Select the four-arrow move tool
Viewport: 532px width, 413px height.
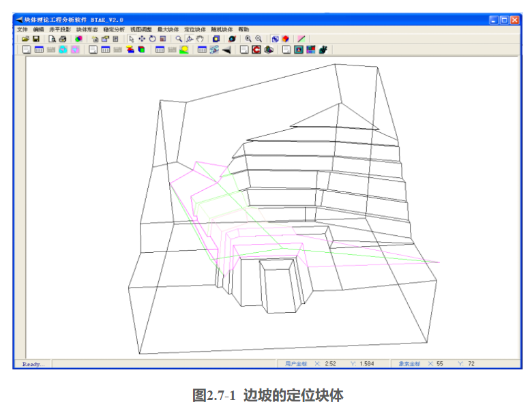click(142, 40)
